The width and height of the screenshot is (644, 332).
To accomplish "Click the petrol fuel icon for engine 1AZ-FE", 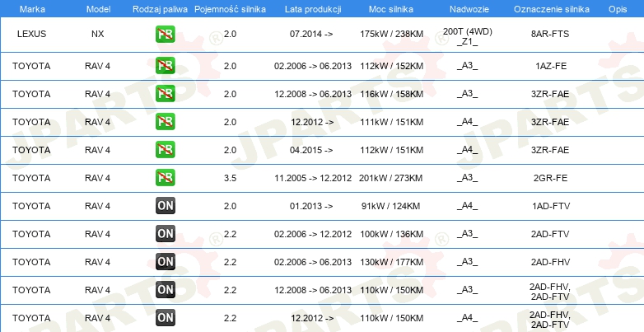I will coord(165,66).
